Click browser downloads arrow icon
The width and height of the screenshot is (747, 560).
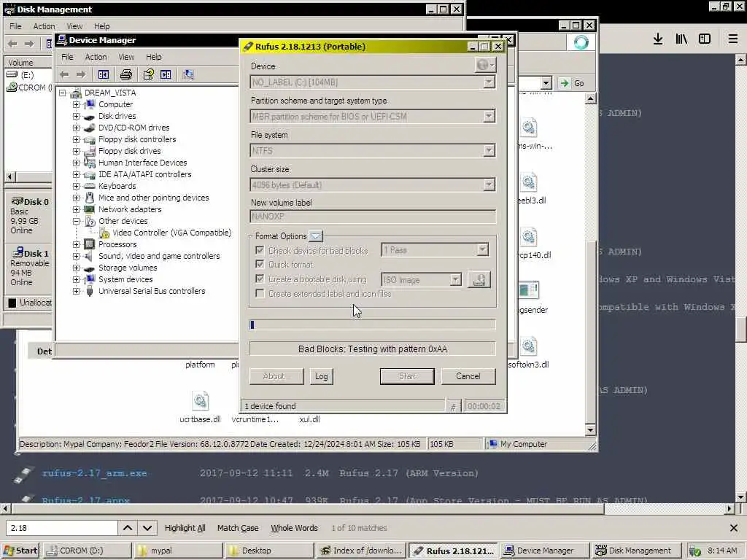pos(658,39)
